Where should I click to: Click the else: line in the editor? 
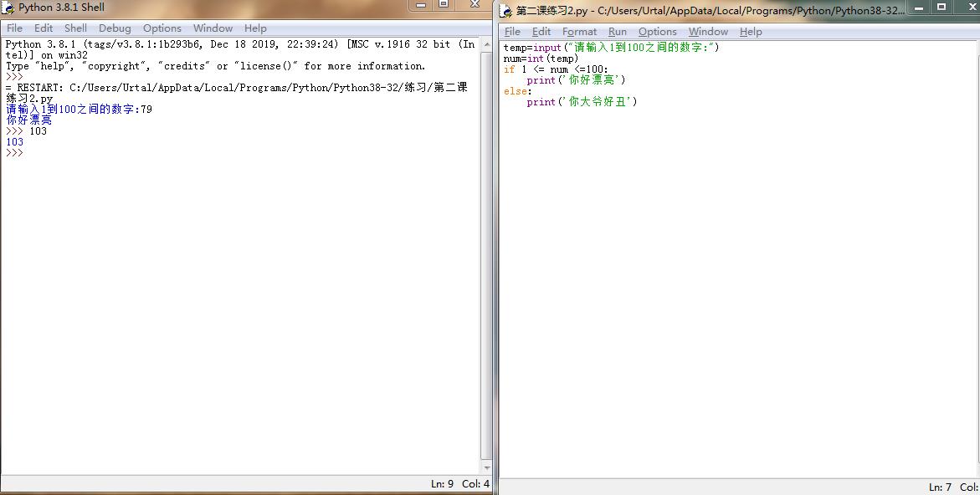pyautogui.click(x=517, y=91)
